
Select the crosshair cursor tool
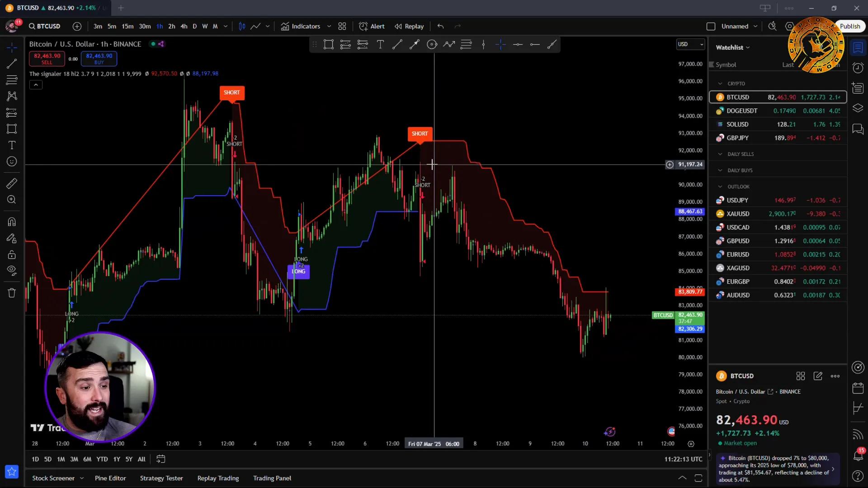12,47
